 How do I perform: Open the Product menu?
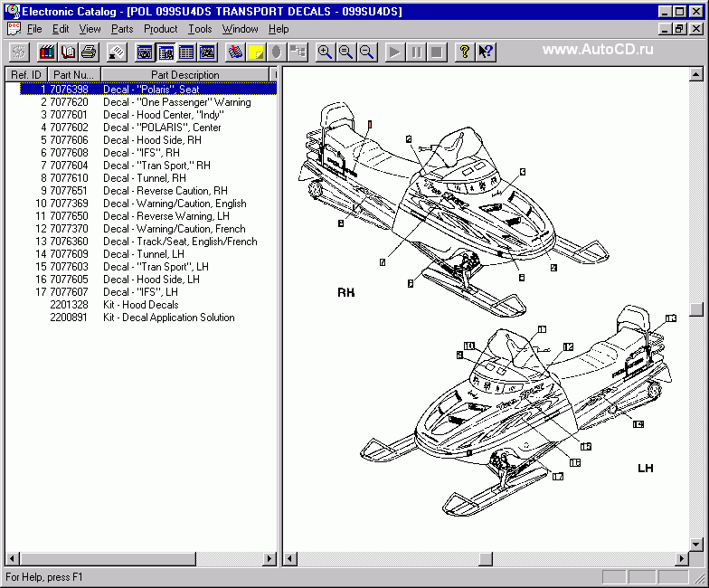click(x=161, y=29)
